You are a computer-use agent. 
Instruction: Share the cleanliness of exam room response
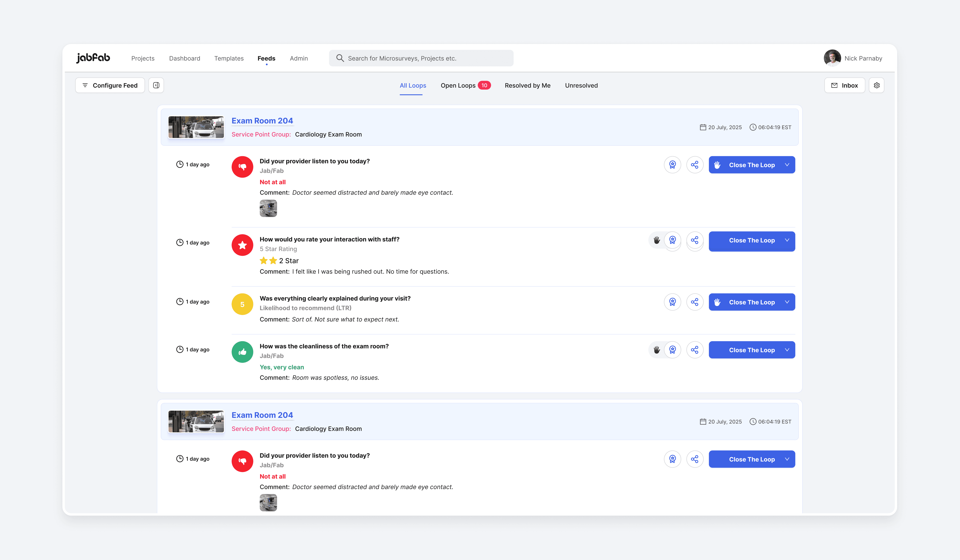694,350
